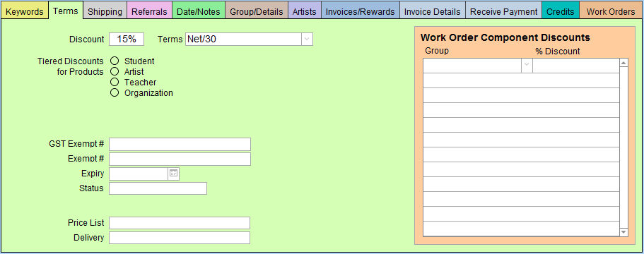The image size is (644, 254).
Task: Click the first % Discount cell
Action: (576, 66)
